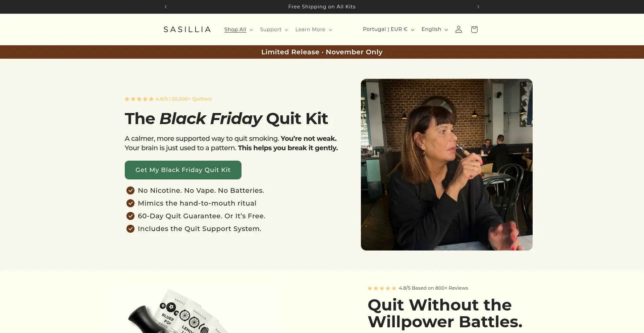Click the checkmark beside 60-Day Quit Guarantee
Viewport: 644px width, 333px height.
[130, 216]
